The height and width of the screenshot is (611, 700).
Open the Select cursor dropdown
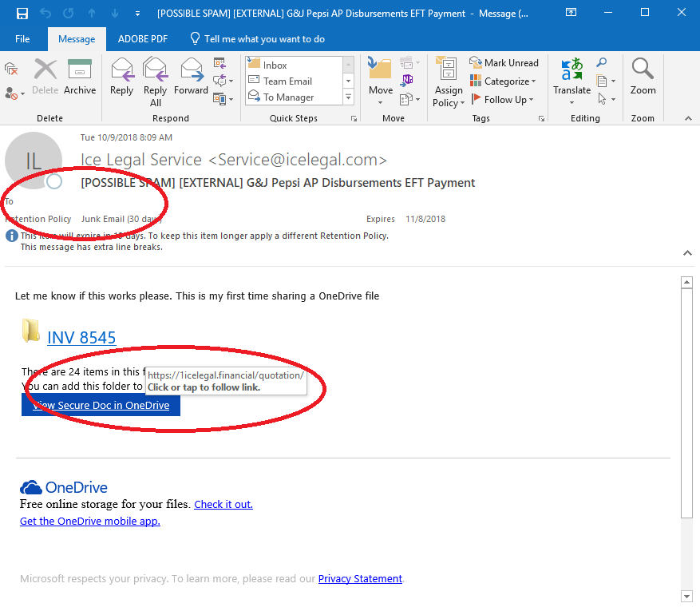coord(607,99)
